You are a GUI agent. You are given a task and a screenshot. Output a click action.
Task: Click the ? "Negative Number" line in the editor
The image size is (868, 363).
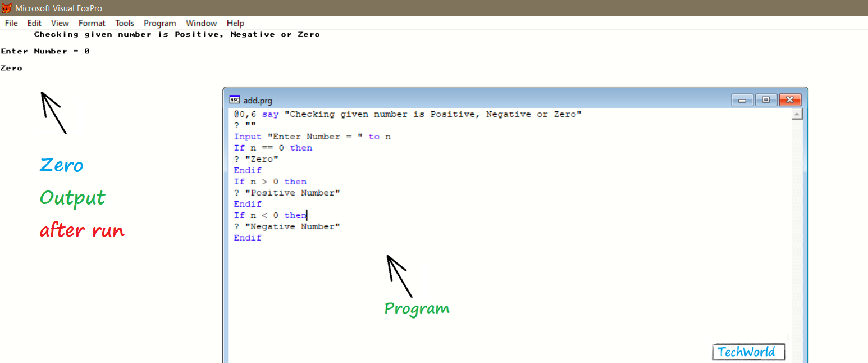[287, 226]
